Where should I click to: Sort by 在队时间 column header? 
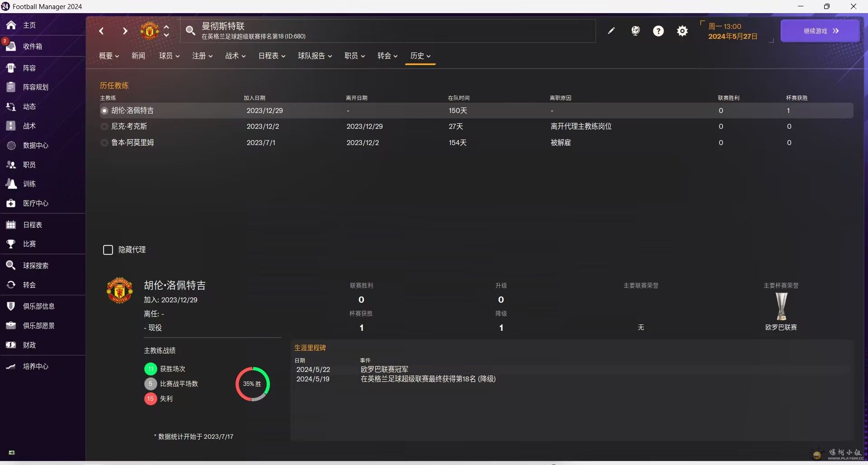(x=459, y=98)
